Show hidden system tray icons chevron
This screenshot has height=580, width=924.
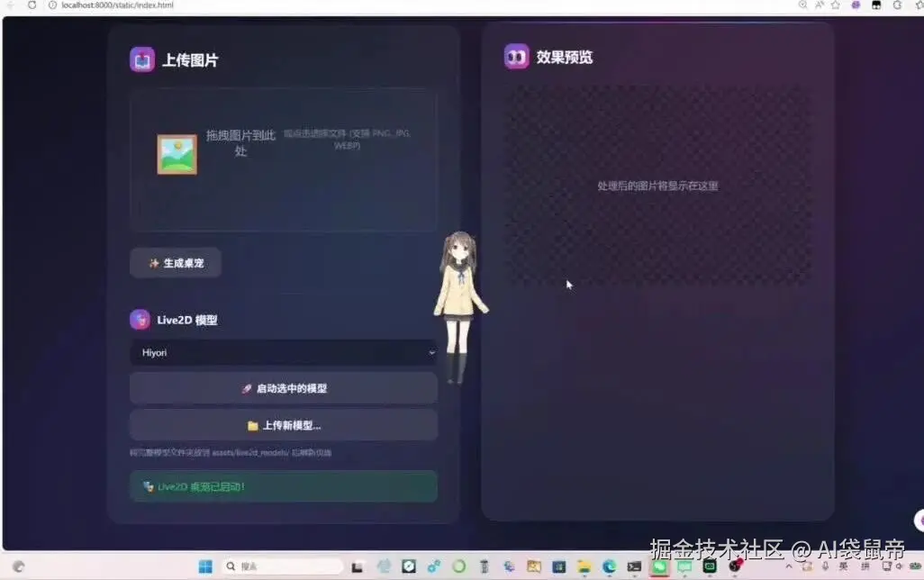coord(789,566)
